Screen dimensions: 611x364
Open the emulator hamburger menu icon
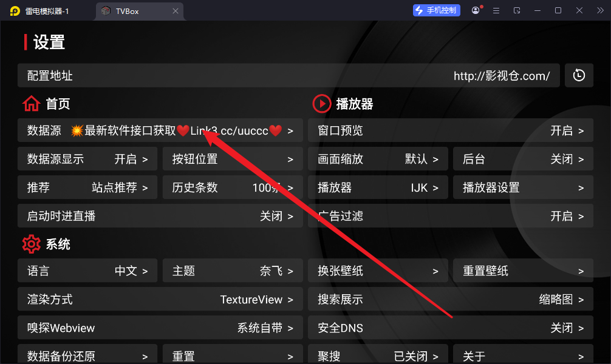pyautogui.click(x=496, y=10)
